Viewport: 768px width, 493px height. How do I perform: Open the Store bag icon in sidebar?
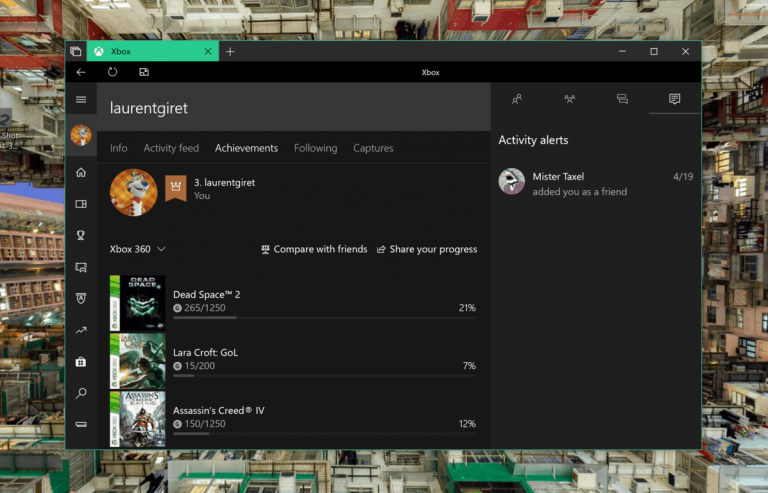(x=81, y=362)
